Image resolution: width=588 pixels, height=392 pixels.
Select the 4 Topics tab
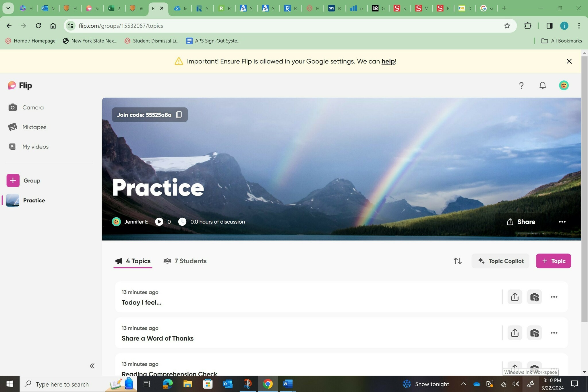click(x=133, y=261)
